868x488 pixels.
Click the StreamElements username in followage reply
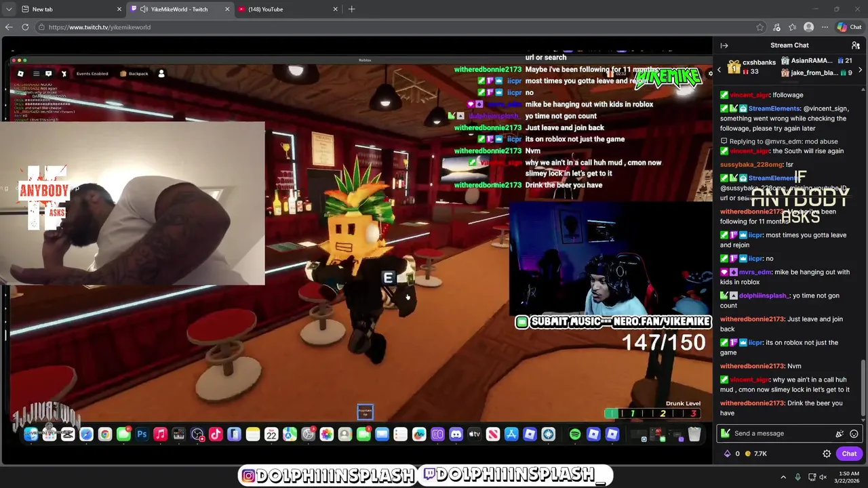point(774,108)
